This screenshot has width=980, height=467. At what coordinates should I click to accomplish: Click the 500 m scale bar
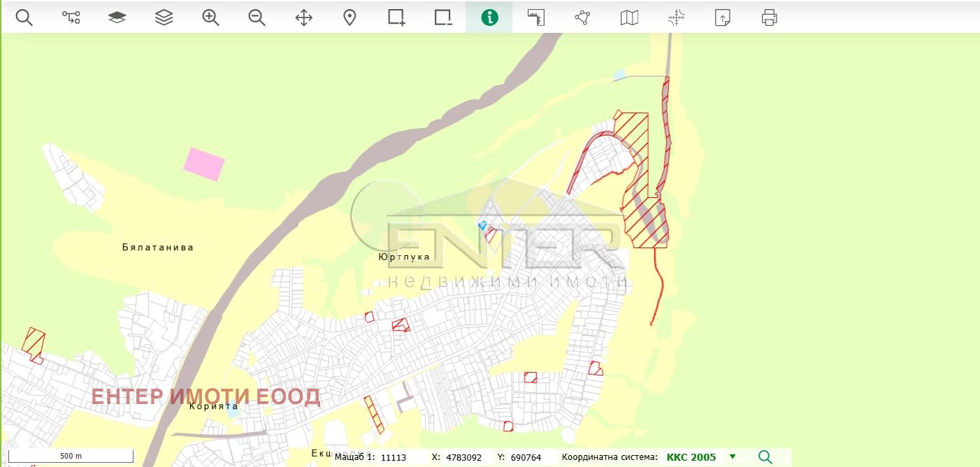[x=71, y=456]
